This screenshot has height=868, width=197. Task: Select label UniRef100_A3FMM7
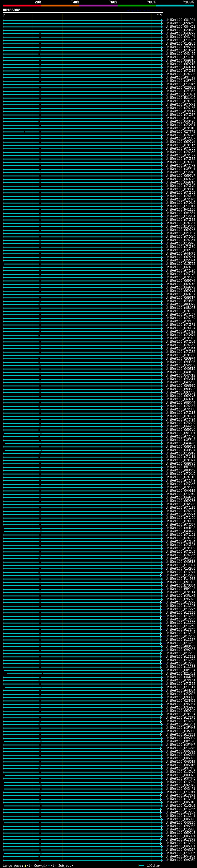coord(180,745)
